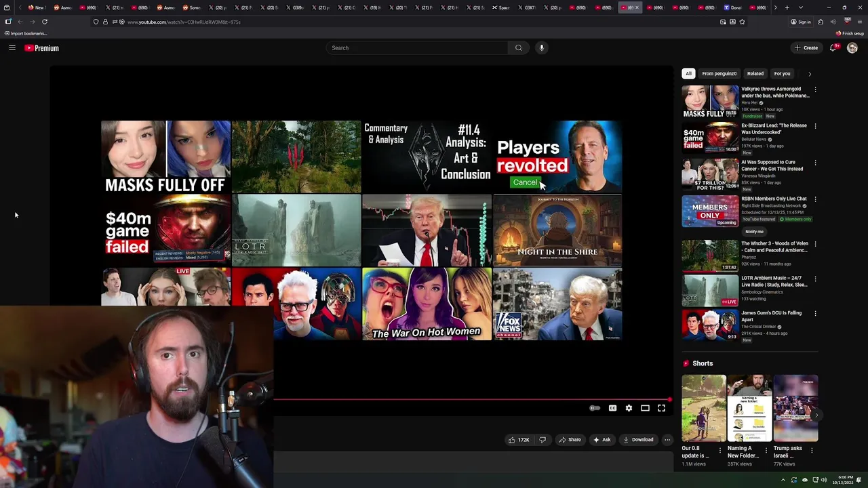This screenshot has height=488, width=868.
Task: Open system volume control in tray
Action: click(824, 481)
